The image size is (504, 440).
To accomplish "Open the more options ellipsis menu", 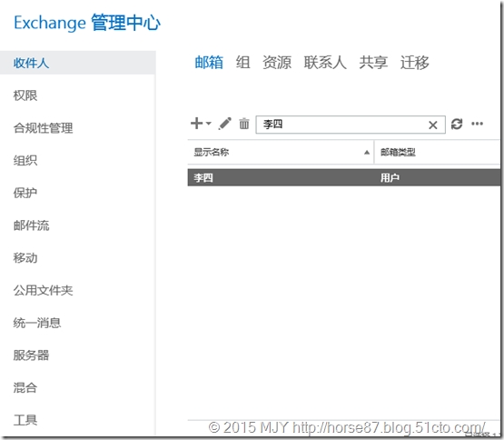I will coord(477,124).
